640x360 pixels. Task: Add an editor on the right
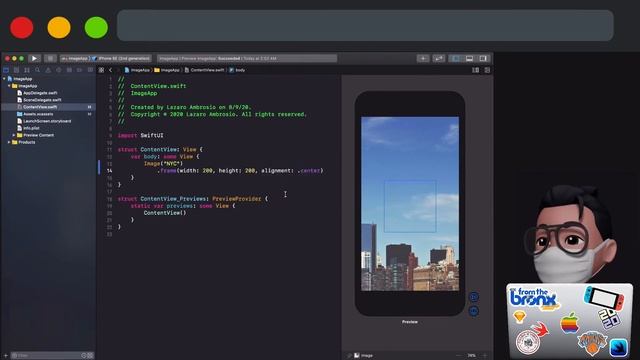487,70
